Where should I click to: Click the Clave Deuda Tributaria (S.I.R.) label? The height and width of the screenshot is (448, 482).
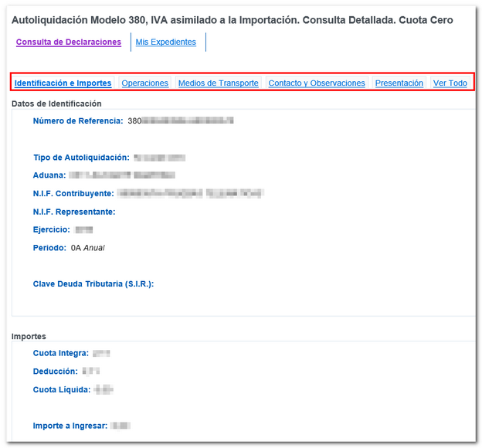93,284
